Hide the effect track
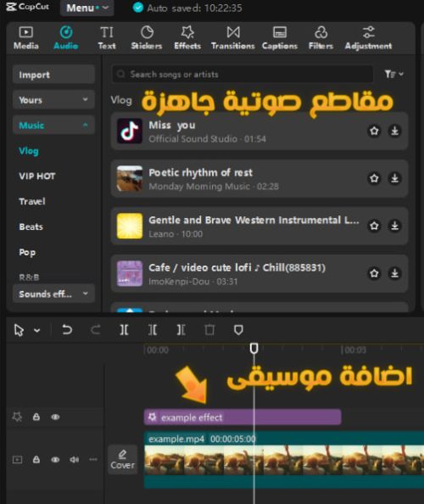The width and height of the screenshot is (424, 504). pos(55,417)
